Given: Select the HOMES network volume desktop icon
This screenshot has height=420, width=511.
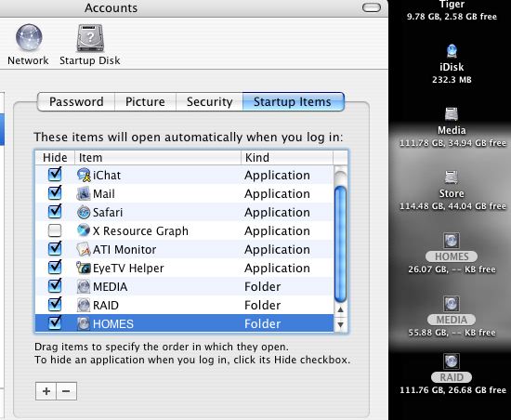Looking at the screenshot, I should 452,241.
